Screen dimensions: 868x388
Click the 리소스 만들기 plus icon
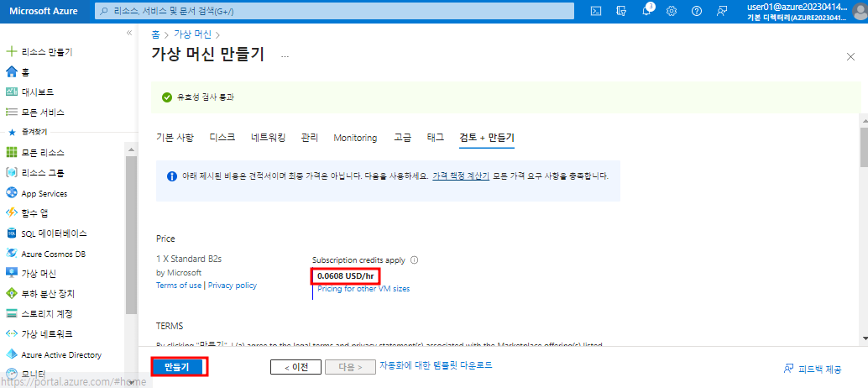(11, 52)
